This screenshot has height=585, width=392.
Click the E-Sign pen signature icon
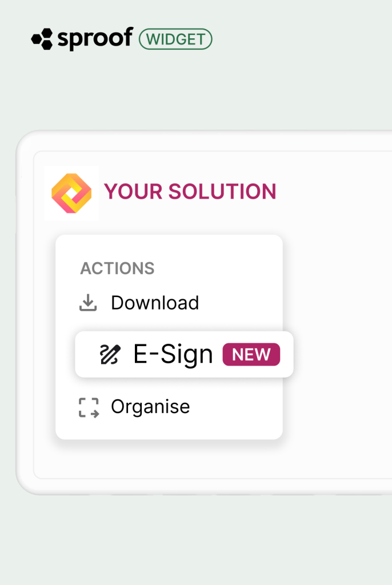coord(110,355)
